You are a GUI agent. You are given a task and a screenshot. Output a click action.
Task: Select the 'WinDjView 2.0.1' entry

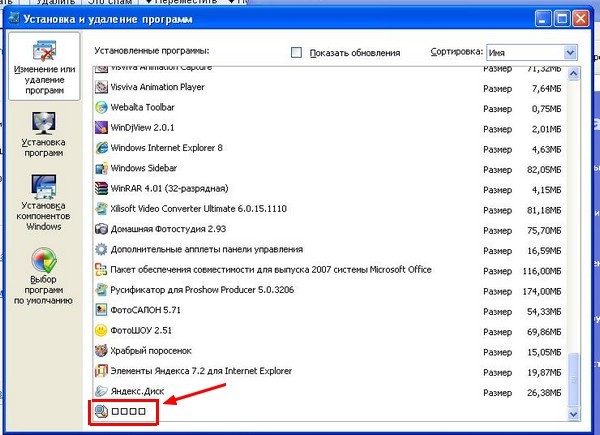point(142,128)
